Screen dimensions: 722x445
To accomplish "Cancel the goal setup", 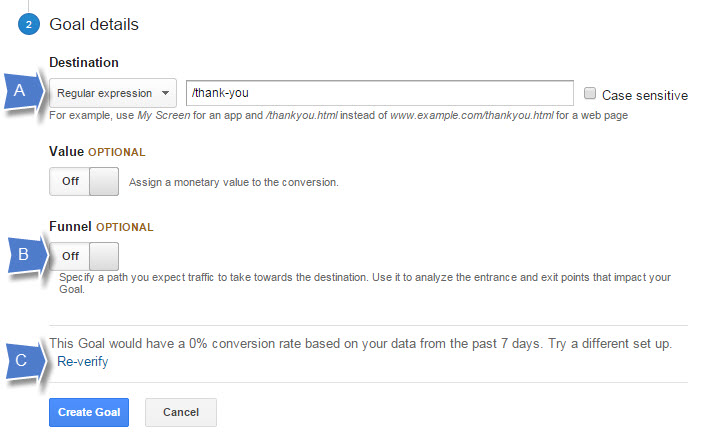I will [x=180, y=413].
